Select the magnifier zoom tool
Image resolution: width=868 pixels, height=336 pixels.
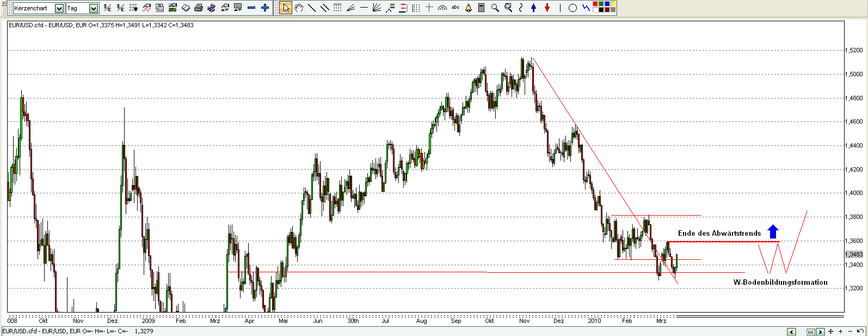(x=495, y=8)
